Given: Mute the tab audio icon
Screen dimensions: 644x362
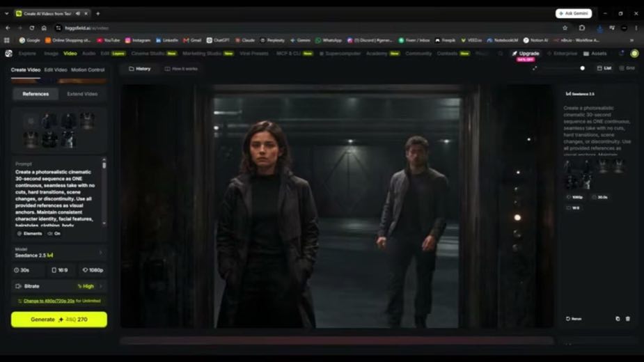Looking at the screenshot, I should click(77, 13).
